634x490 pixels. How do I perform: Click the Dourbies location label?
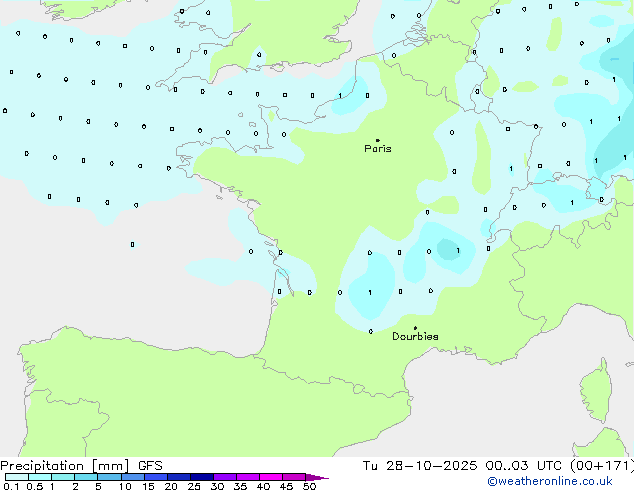click(415, 336)
